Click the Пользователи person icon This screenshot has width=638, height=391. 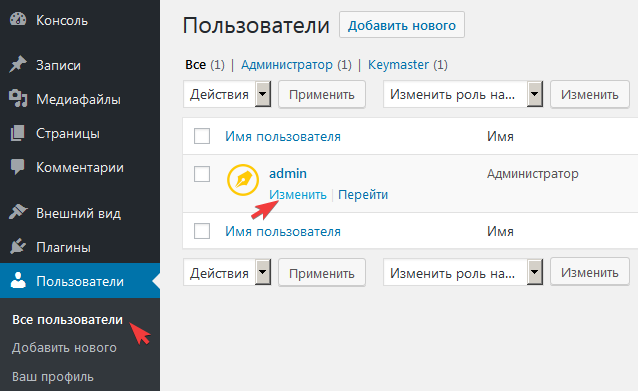click(x=18, y=281)
